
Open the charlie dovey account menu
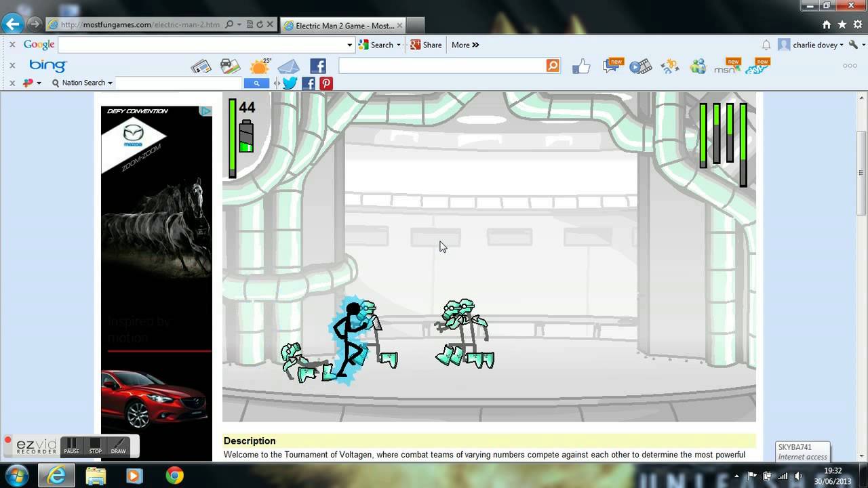pyautogui.click(x=810, y=45)
